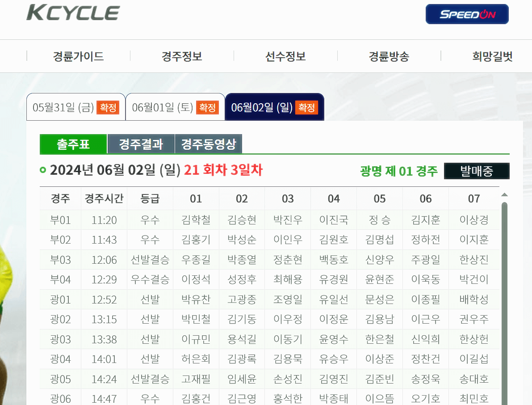Click the 발매중 status button
The height and width of the screenshot is (405, 532).
coord(477,171)
